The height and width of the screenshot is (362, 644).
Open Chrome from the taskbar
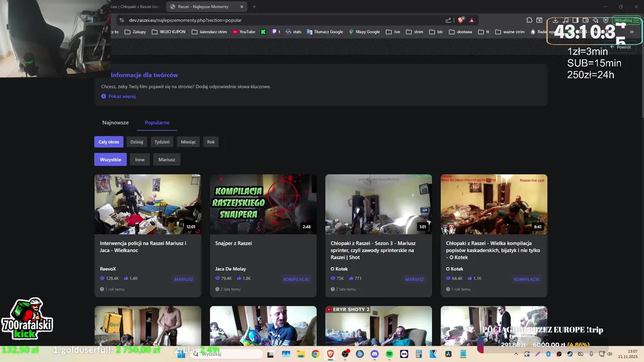(315, 354)
